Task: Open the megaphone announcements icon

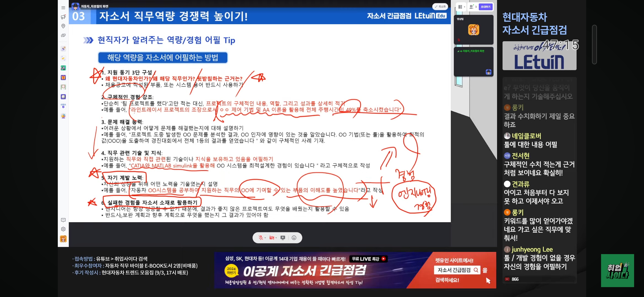Action: click(x=63, y=17)
